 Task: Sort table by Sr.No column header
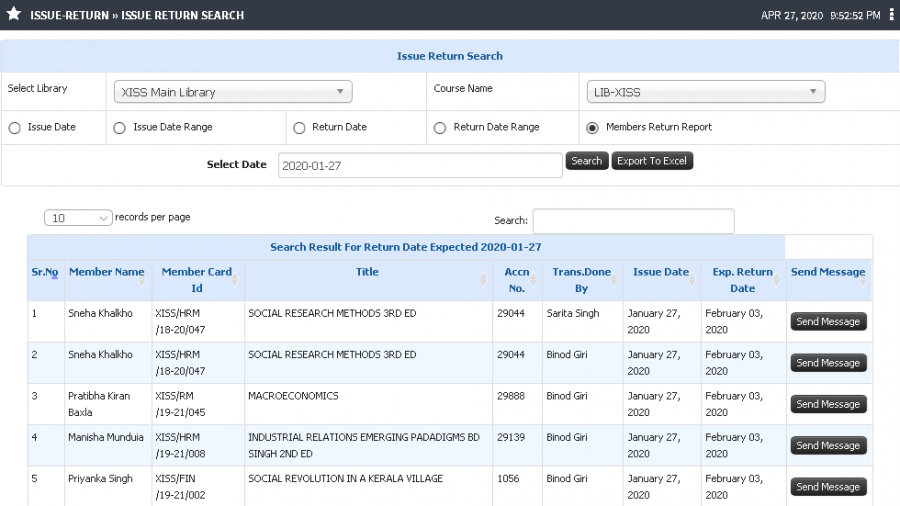pyautogui.click(x=45, y=280)
